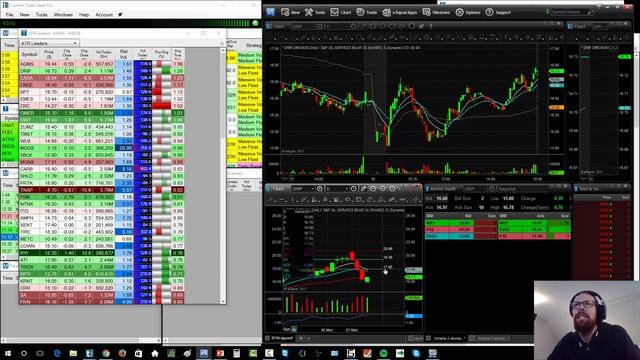
Task: Open DRIP symbol dropdown in lower chart
Action: [313, 189]
